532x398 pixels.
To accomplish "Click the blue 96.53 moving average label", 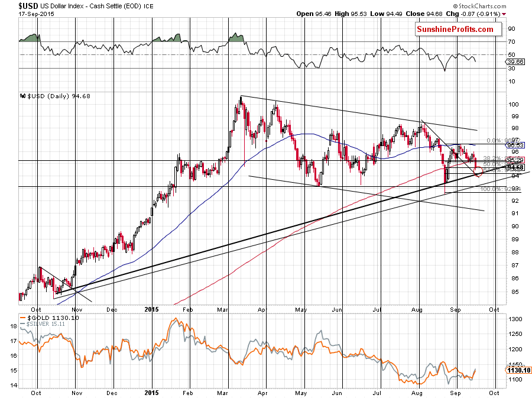I will click(x=515, y=145).
